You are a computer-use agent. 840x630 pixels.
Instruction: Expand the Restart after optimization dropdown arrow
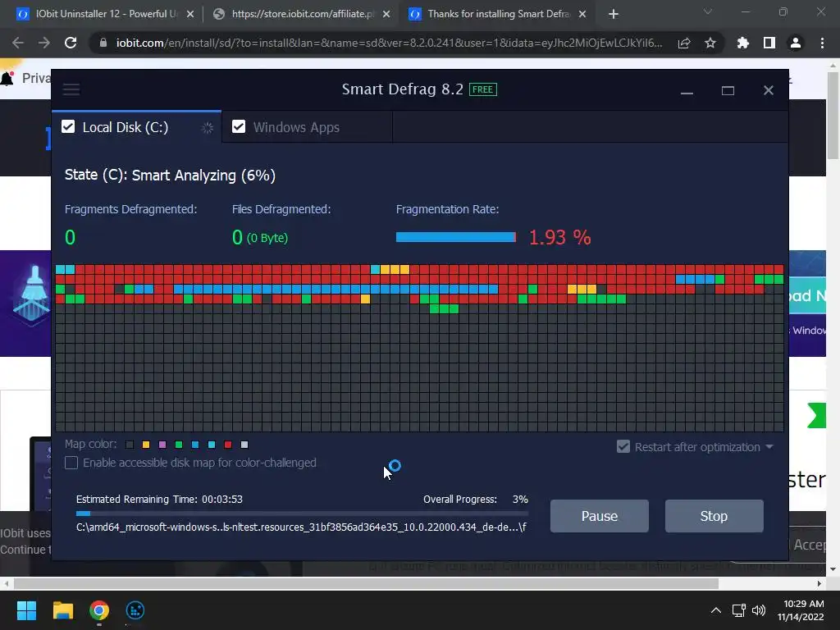coord(769,447)
